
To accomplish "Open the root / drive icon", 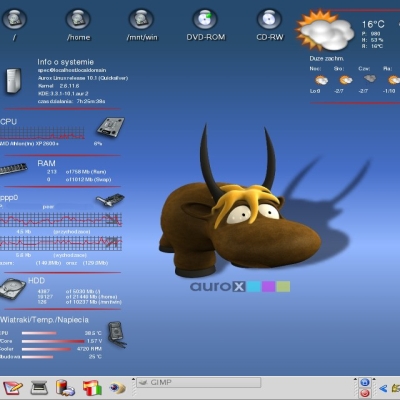I will [14, 18].
